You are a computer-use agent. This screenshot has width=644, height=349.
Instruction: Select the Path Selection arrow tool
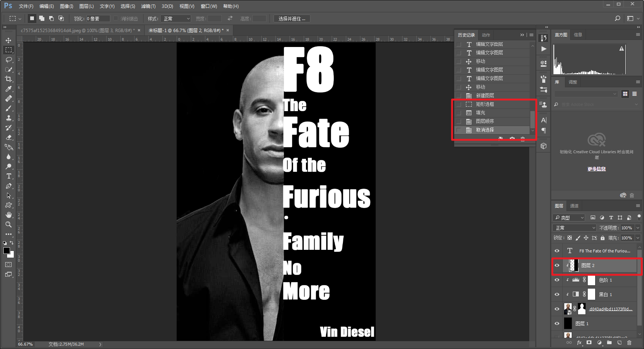[8, 195]
